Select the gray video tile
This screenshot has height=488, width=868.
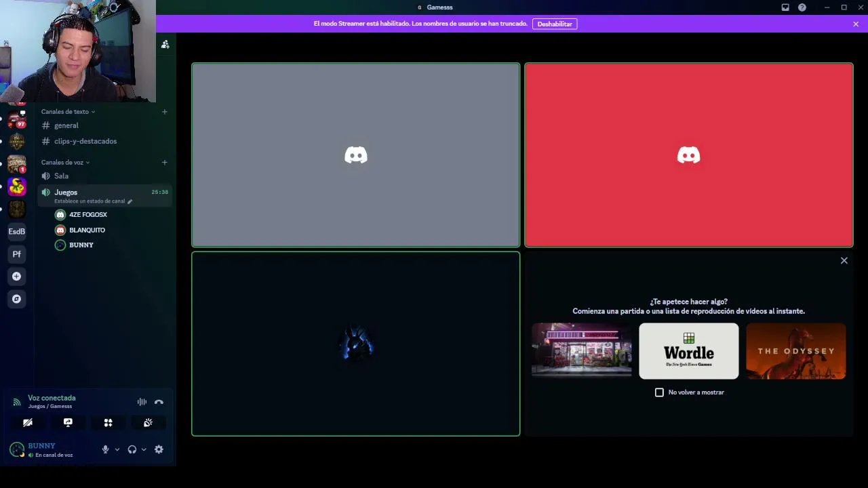(x=356, y=155)
